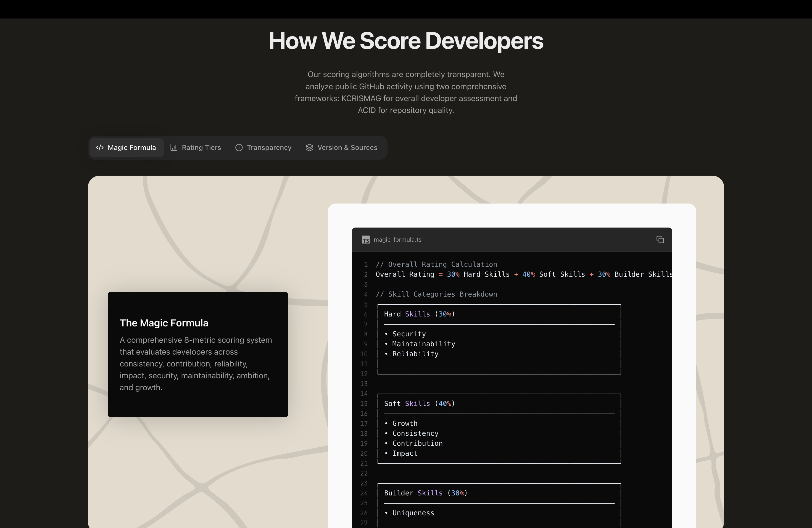The height and width of the screenshot is (528, 812).
Task: Click the 'Soft Skills (40%)' box header
Action: [x=419, y=403]
